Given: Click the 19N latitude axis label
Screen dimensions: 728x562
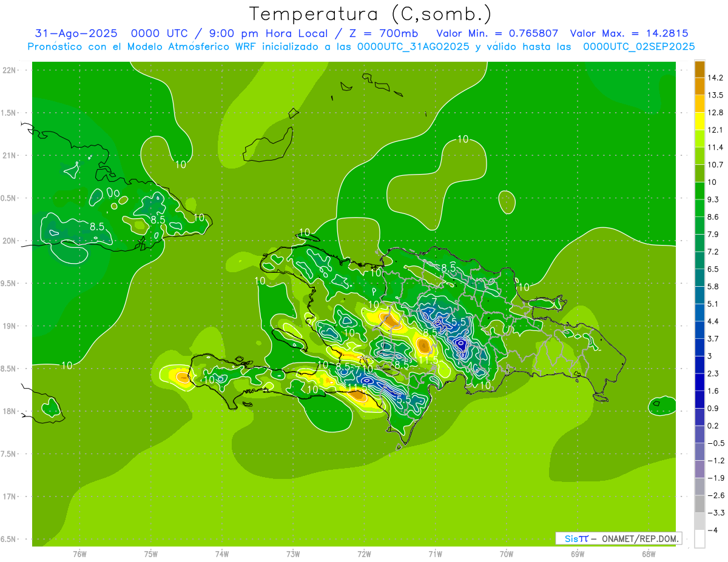Looking at the screenshot, I should coord(8,326).
